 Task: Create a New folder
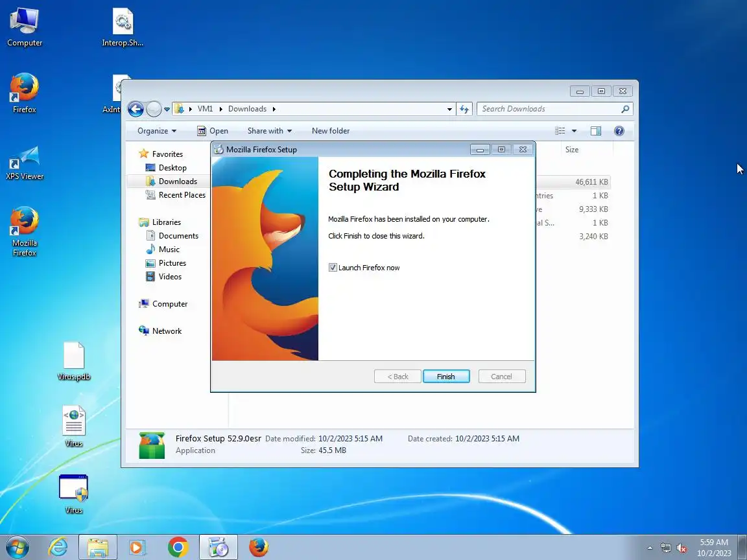(x=331, y=131)
